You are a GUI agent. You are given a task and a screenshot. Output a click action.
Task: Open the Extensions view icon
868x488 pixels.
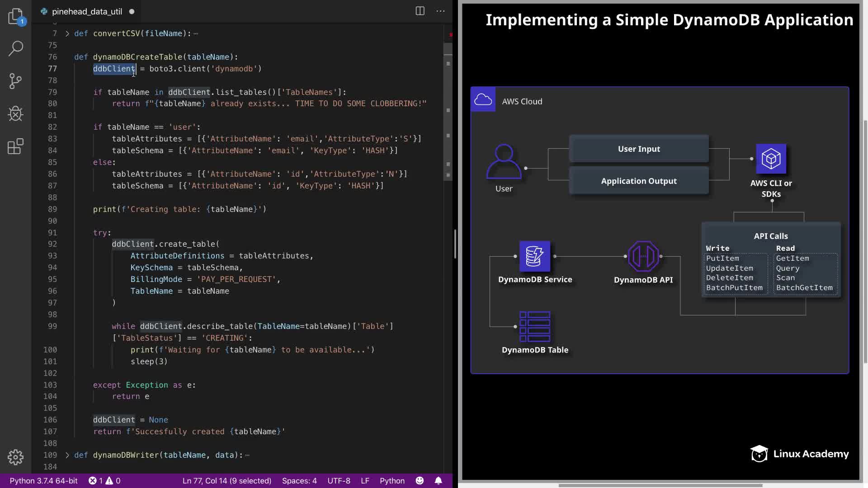pos(15,146)
